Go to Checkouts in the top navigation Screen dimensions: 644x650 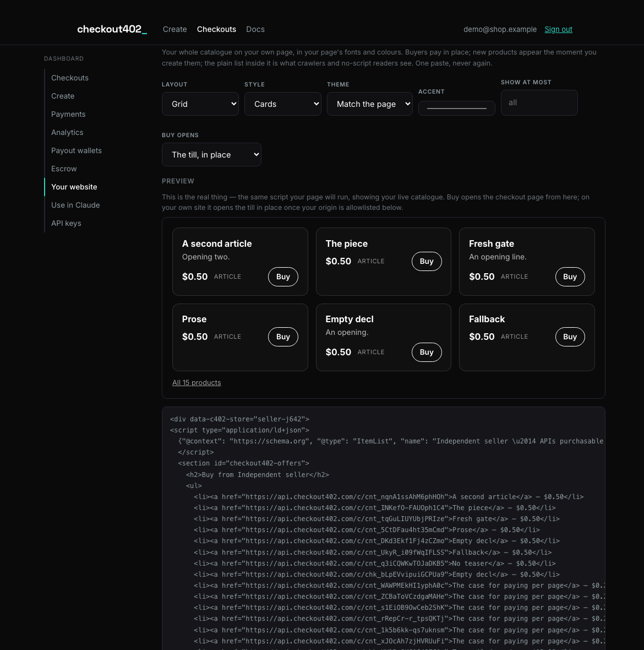coord(217,29)
